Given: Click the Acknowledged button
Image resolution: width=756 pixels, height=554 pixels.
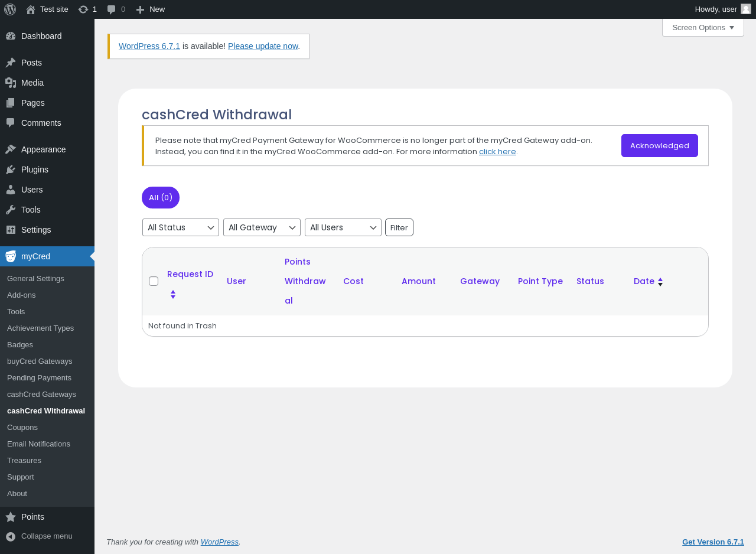Looking at the screenshot, I should (660, 146).
